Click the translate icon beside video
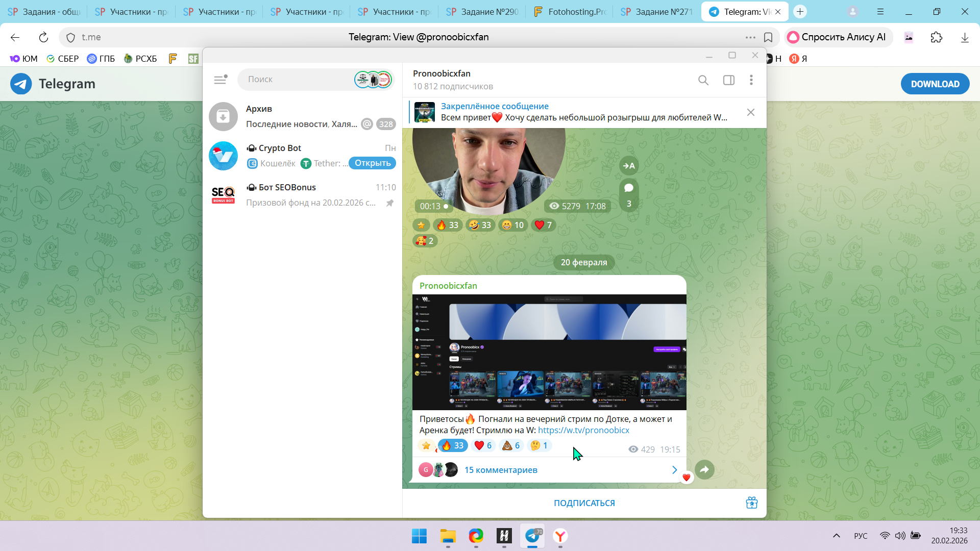Viewport: 980px width, 551px height. [x=629, y=166]
